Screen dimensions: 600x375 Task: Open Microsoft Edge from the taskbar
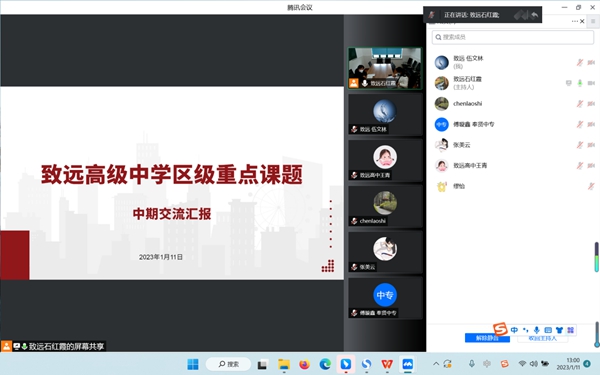click(x=325, y=364)
